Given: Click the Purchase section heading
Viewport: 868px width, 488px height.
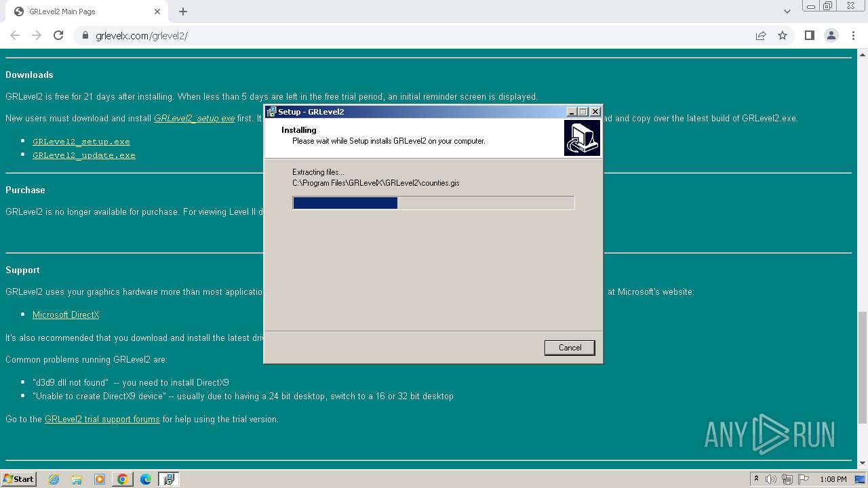Looking at the screenshot, I should pyautogui.click(x=25, y=190).
